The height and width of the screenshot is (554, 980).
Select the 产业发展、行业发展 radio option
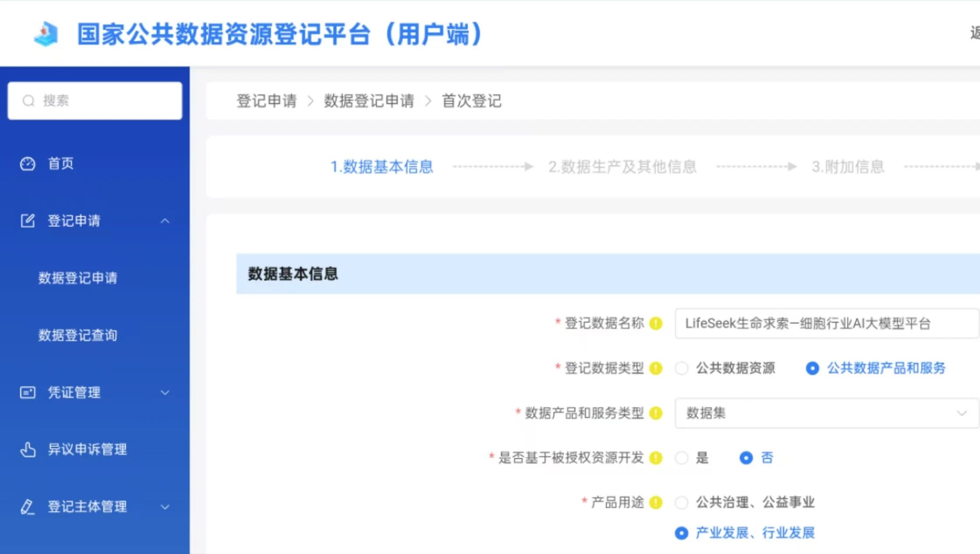[x=681, y=533]
